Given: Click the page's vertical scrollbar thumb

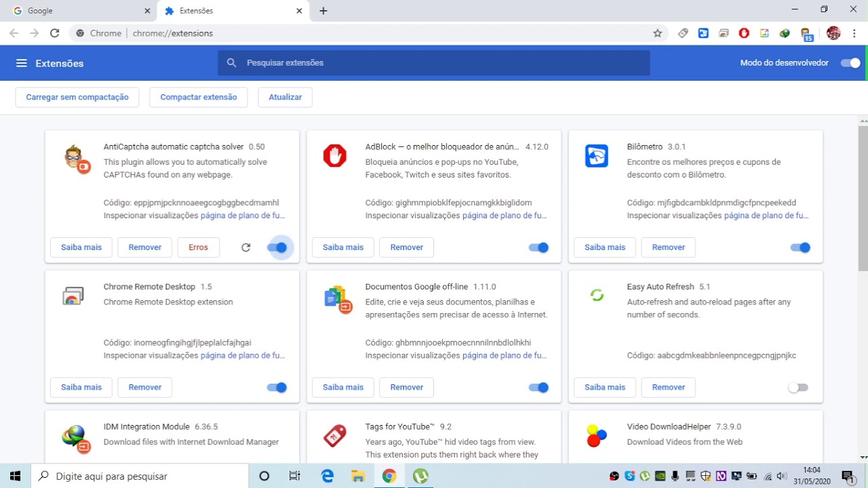Looking at the screenshot, I should coord(863,198).
